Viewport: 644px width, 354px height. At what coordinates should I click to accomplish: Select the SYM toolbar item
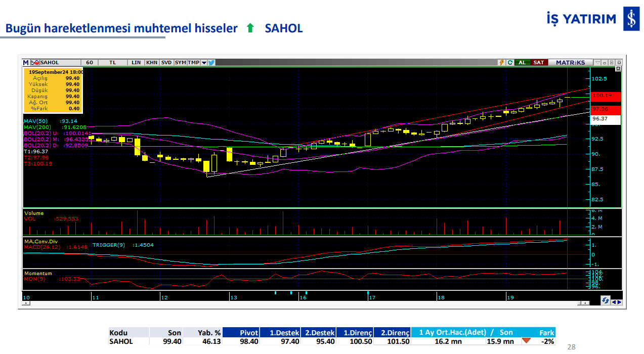pyautogui.click(x=180, y=63)
